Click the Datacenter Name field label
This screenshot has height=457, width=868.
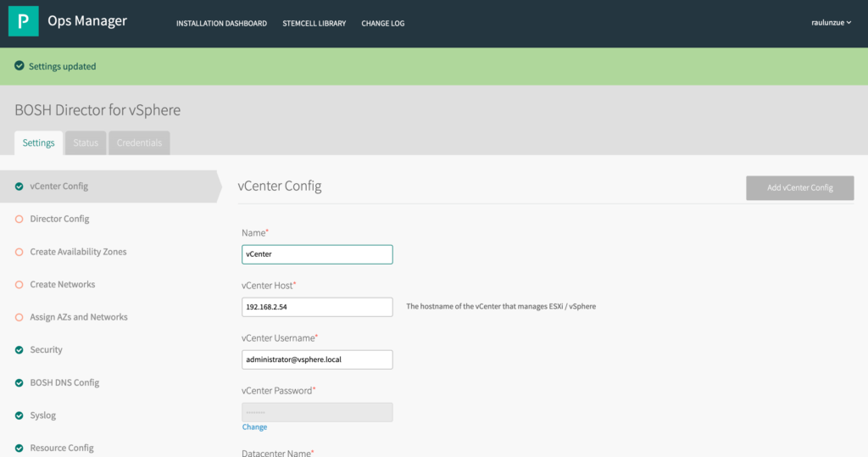[x=278, y=453]
